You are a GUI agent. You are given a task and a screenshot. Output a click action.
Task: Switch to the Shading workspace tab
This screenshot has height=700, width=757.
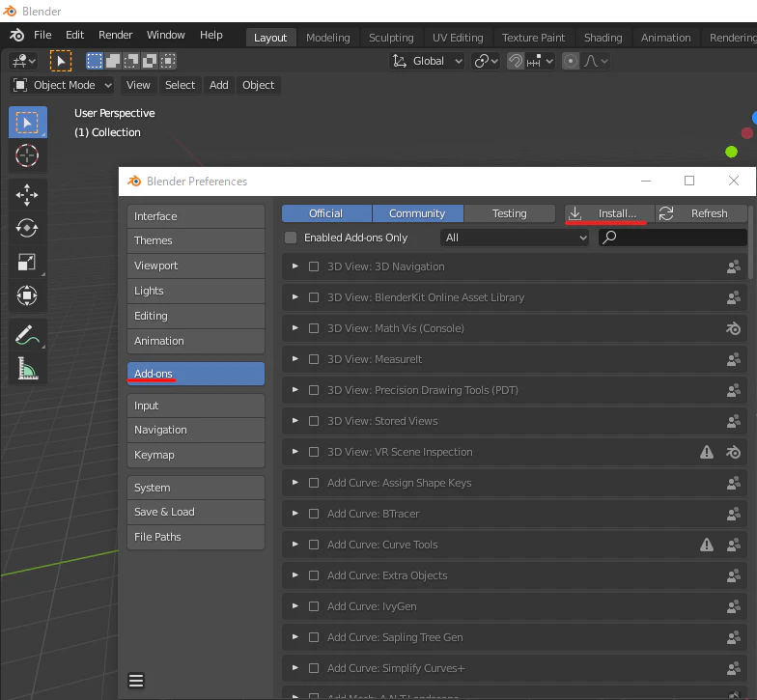603,38
